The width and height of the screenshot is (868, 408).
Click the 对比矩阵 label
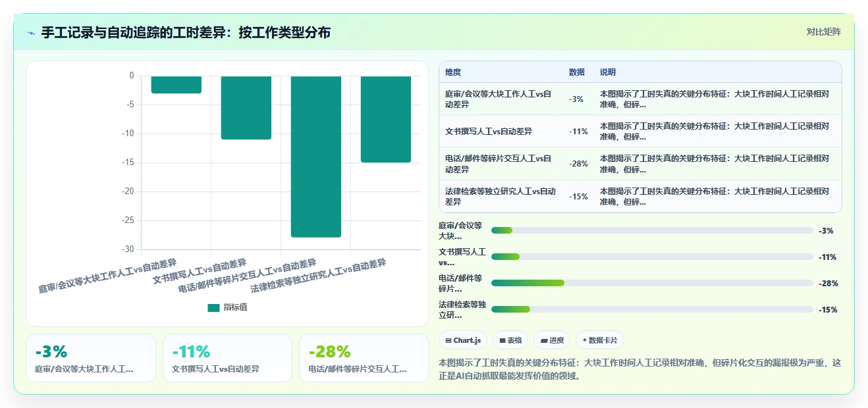[x=823, y=32]
